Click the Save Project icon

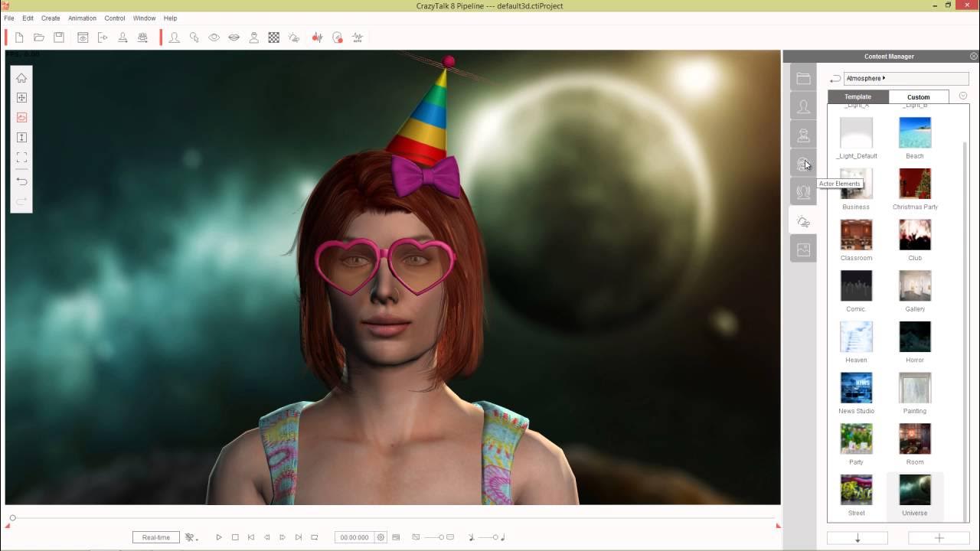pos(59,37)
